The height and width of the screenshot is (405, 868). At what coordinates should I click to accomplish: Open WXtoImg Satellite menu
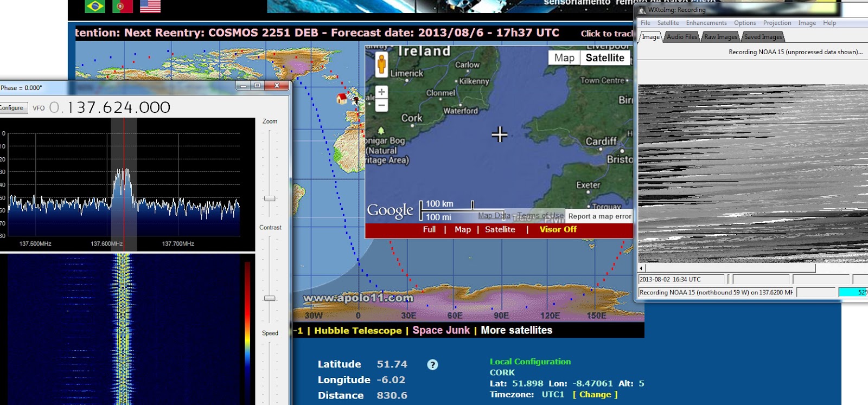point(668,23)
